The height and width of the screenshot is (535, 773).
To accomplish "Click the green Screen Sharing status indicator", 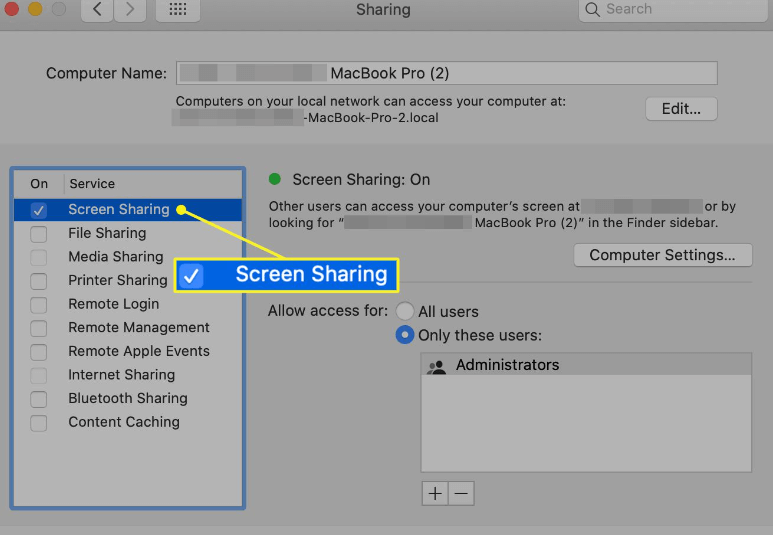I will (x=275, y=179).
